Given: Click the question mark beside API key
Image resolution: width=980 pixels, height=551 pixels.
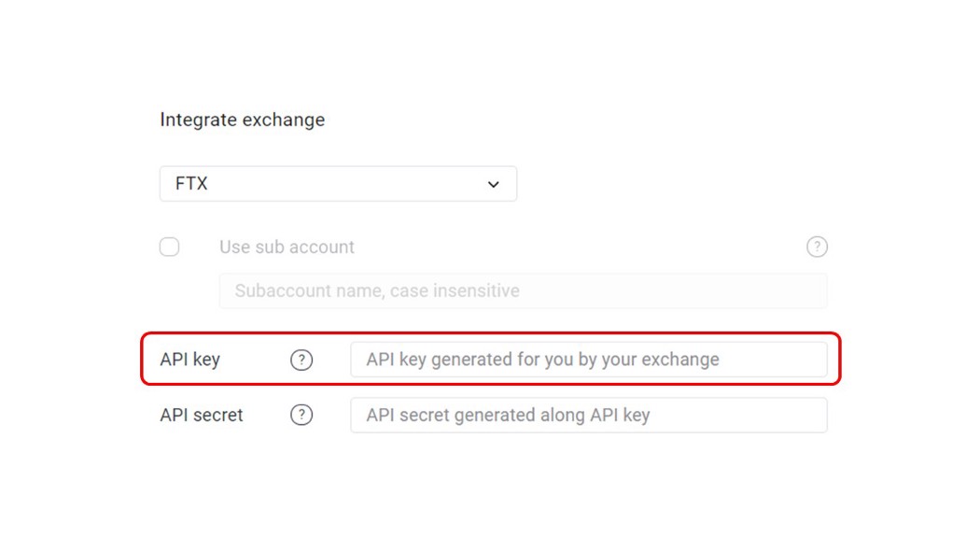Looking at the screenshot, I should (x=301, y=360).
